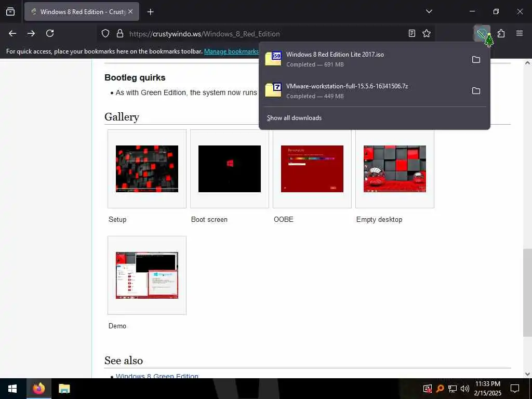532x399 pixels.
Task: Open the Empty desktop gallery thumbnail
Action: (x=395, y=169)
